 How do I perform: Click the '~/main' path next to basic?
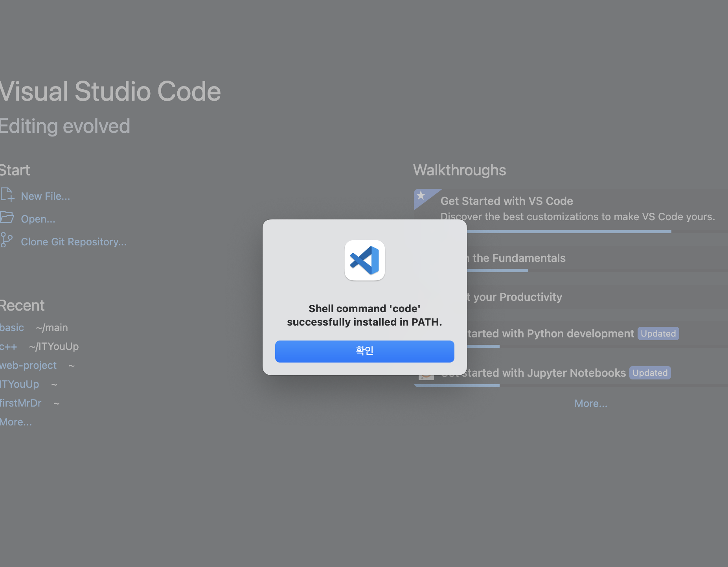coord(52,328)
